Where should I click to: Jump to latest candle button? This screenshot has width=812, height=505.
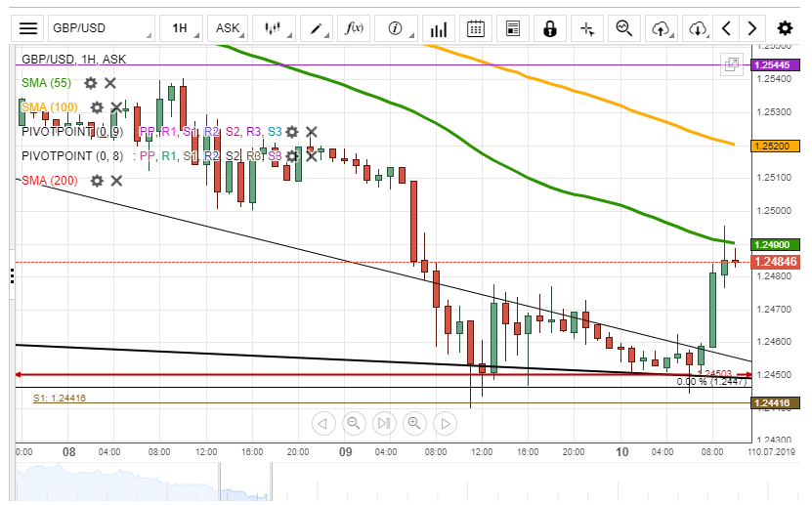pos(384,424)
